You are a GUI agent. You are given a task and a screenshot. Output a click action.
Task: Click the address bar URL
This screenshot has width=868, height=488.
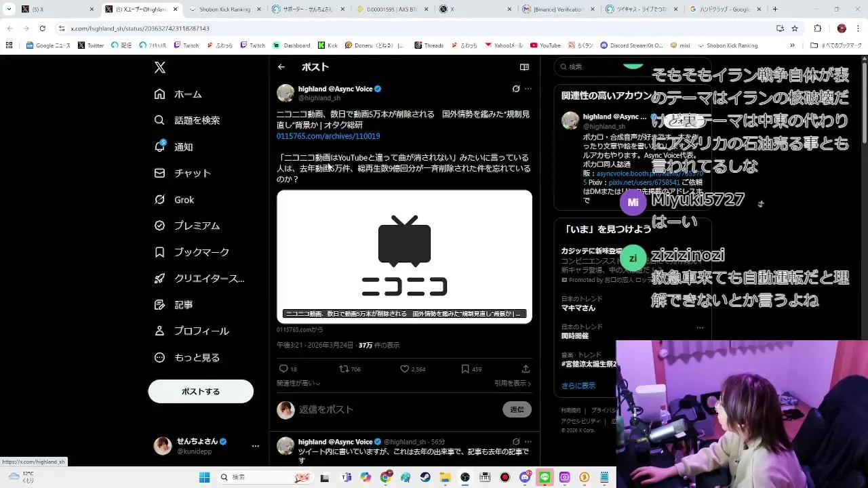pyautogui.click(x=139, y=28)
